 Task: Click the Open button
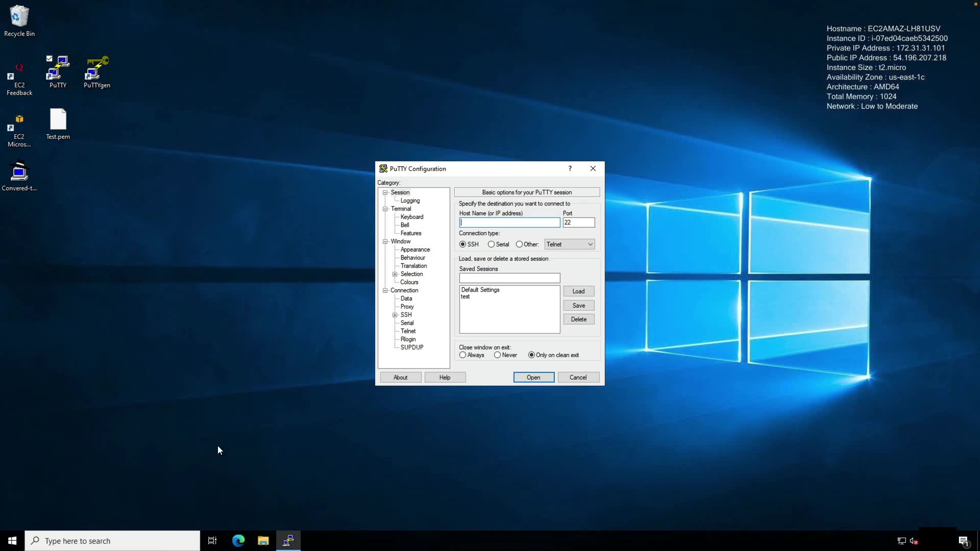pos(533,378)
